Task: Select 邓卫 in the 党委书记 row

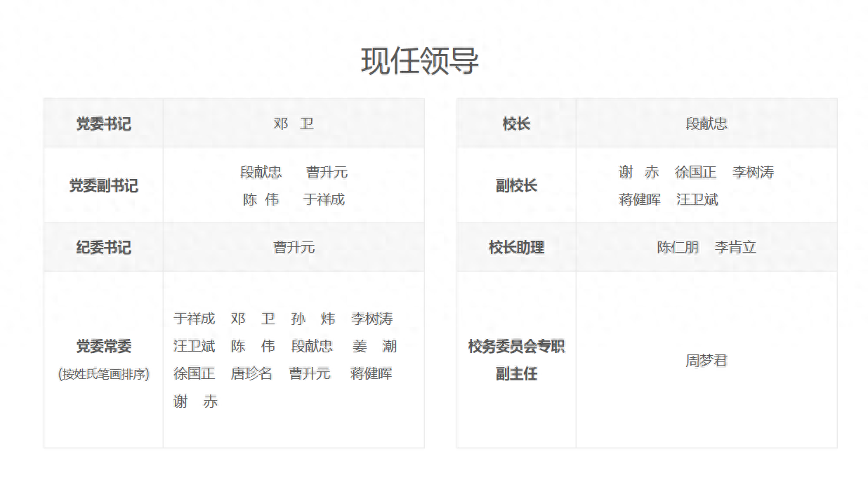Action: (x=294, y=124)
